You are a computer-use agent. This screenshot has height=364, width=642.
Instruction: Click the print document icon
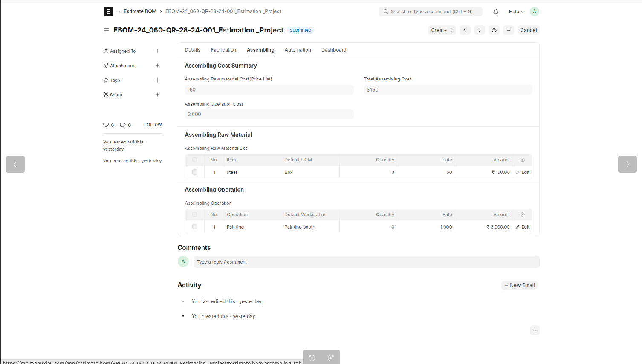click(x=494, y=30)
